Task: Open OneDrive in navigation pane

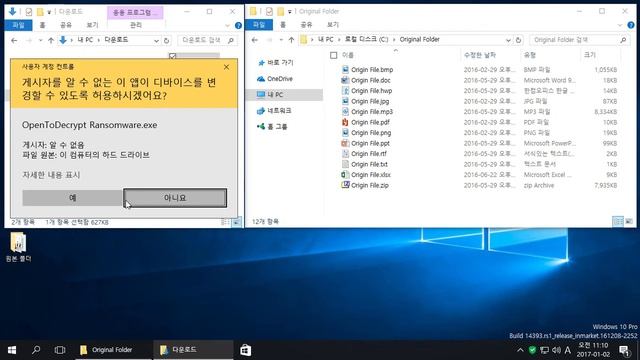Action: click(275, 78)
